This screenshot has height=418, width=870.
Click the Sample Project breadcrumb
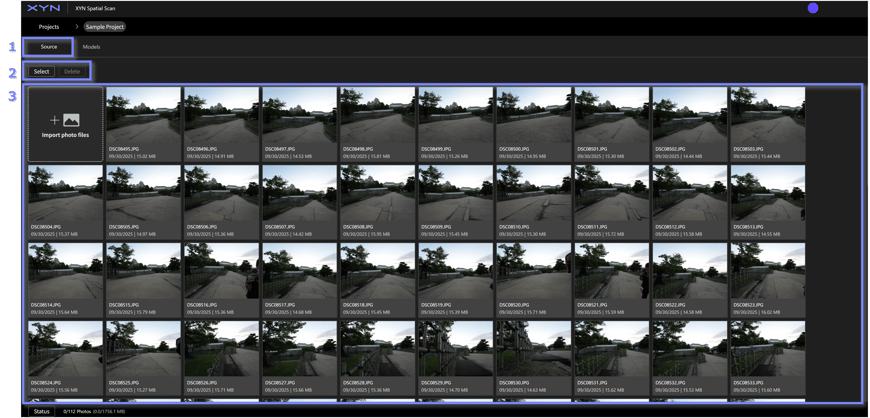[x=105, y=27]
